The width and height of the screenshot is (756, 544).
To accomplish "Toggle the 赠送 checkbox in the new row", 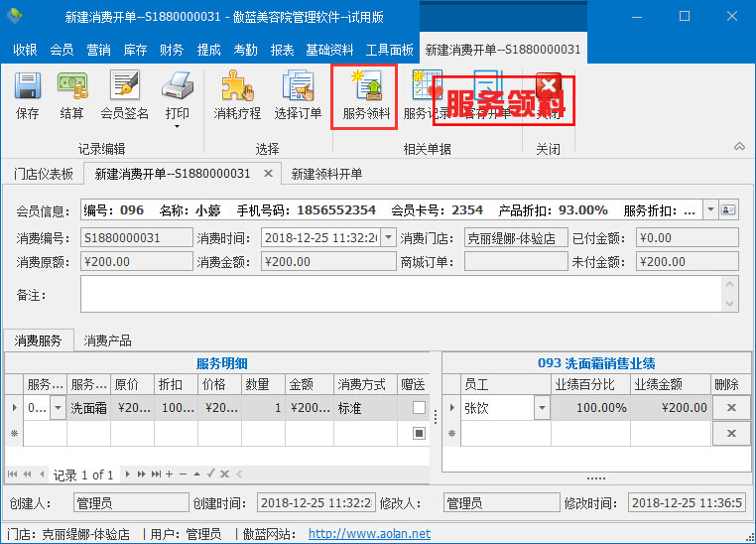I will 419,434.
